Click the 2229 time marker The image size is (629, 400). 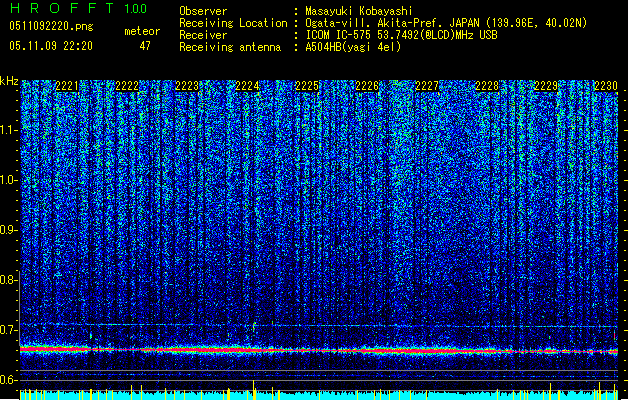546,86
